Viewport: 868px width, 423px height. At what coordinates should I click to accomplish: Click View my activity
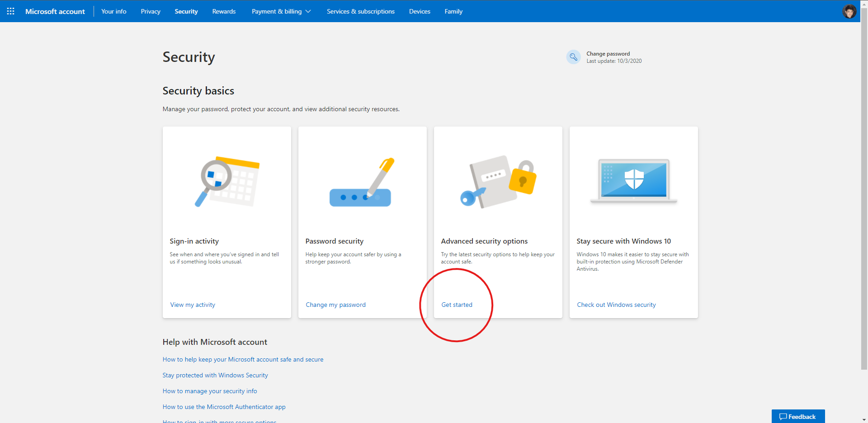tap(193, 305)
